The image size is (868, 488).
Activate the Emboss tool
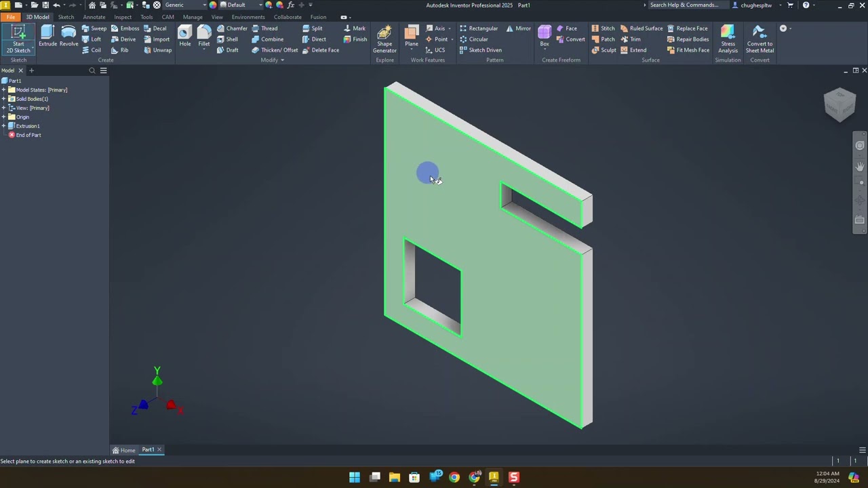pos(125,28)
